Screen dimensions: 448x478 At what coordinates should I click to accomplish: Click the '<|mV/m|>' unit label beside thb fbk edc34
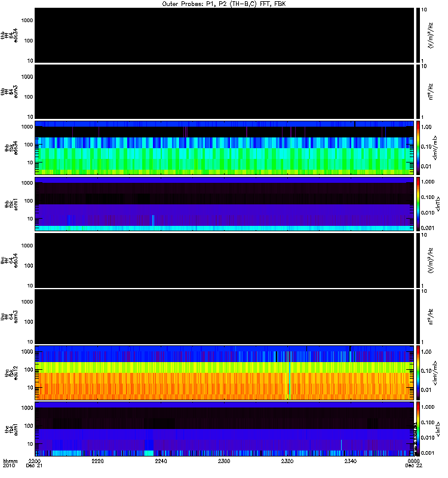(x=435, y=148)
